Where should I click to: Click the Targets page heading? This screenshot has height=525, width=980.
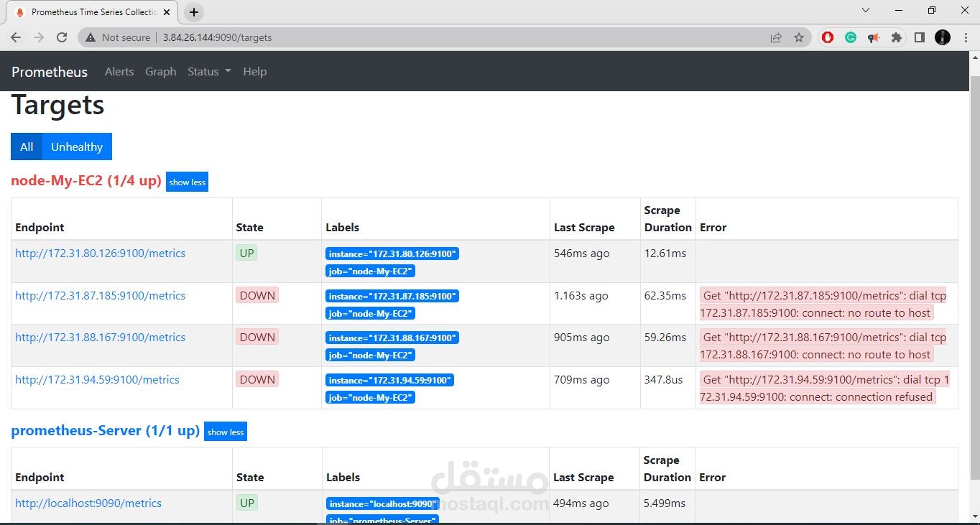point(57,105)
